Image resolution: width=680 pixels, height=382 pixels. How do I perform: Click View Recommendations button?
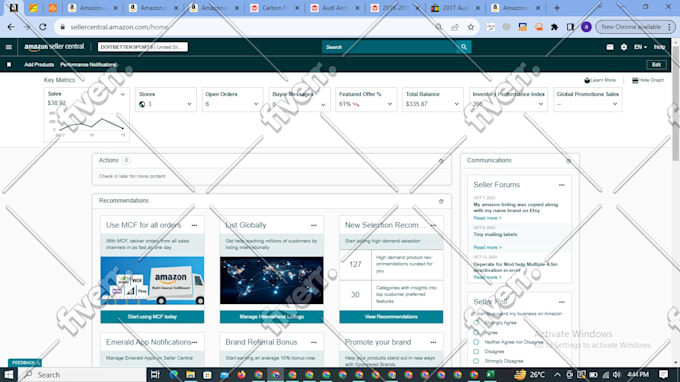[391, 317]
